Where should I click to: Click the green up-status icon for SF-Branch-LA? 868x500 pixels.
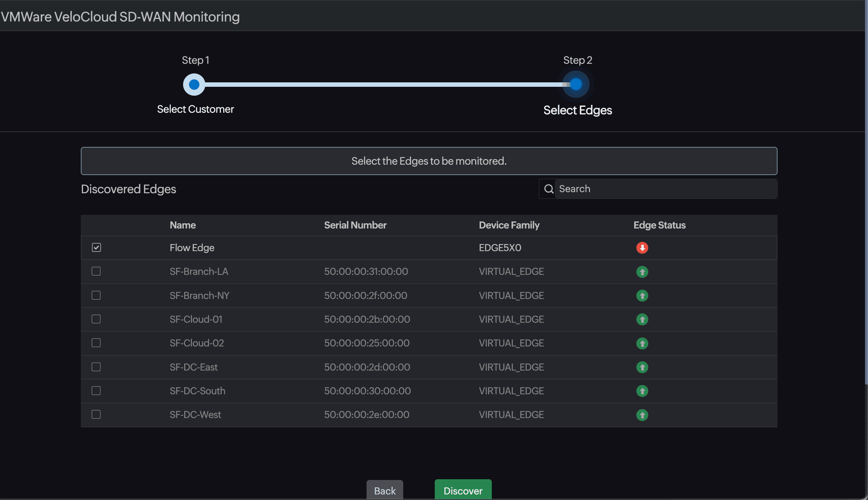click(642, 272)
